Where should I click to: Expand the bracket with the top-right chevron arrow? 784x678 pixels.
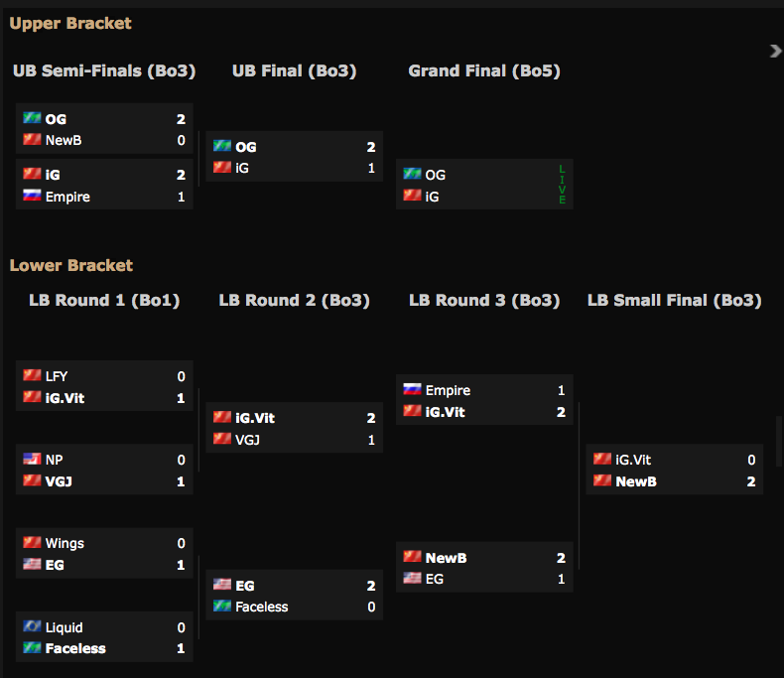(x=775, y=51)
